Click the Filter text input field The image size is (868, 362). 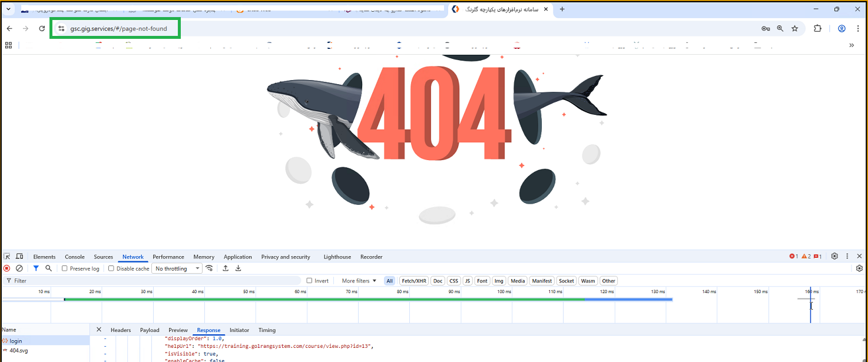(153, 281)
